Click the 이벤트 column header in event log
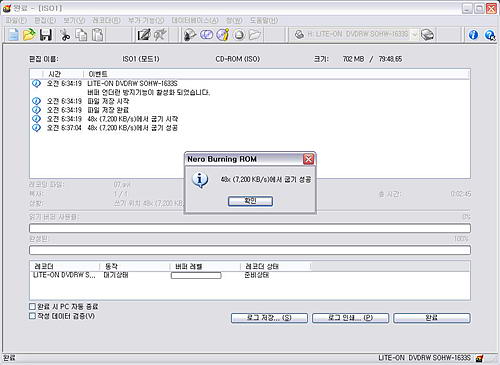Screen dimensions: 500x365 (277, 74)
